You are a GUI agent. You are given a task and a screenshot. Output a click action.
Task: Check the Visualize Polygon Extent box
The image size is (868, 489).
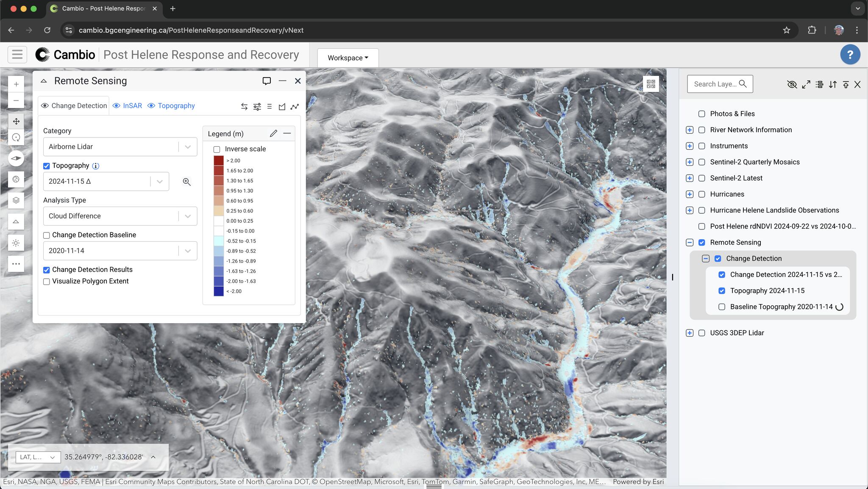pyautogui.click(x=47, y=282)
